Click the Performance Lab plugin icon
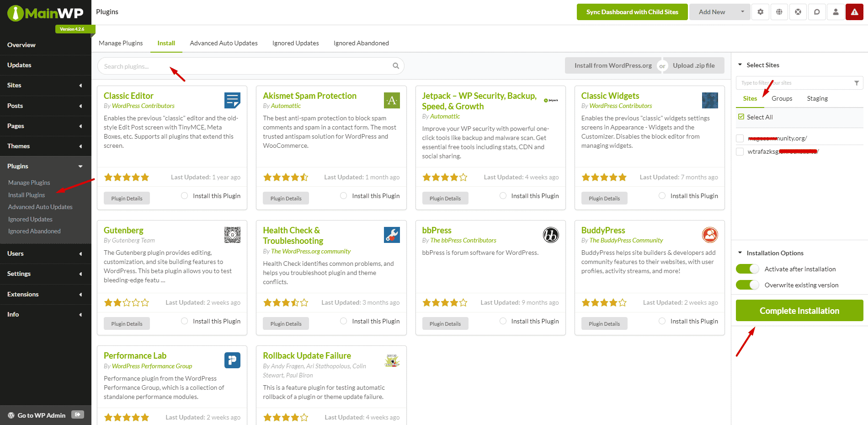The height and width of the screenshot is (425, 868). pyautogui.click(x=232, y=360)
